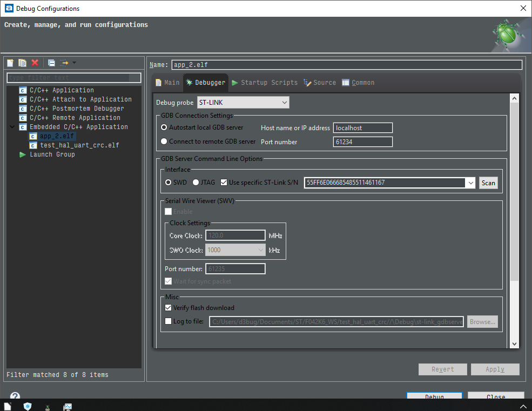
Task: Collapse all configurations in the tree
Action: [x=51, y=63]
